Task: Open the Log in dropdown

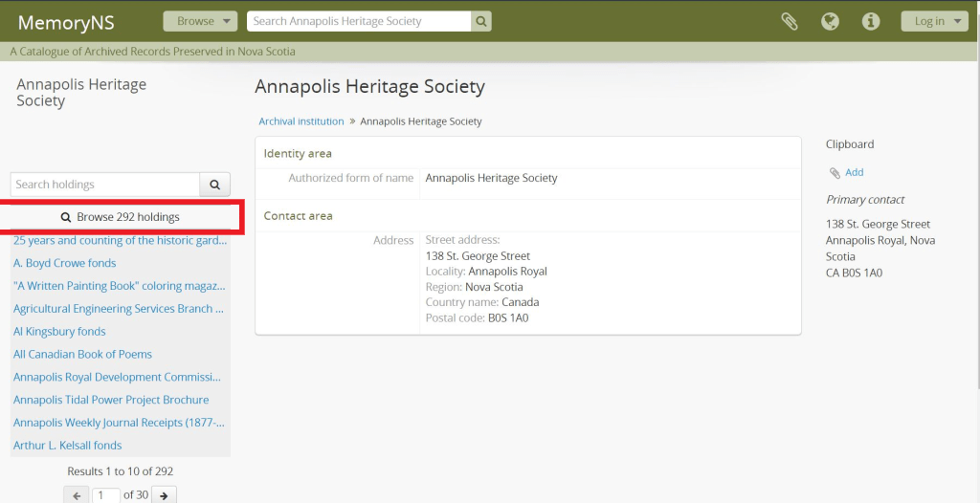Action: click(x=934, y=21)
